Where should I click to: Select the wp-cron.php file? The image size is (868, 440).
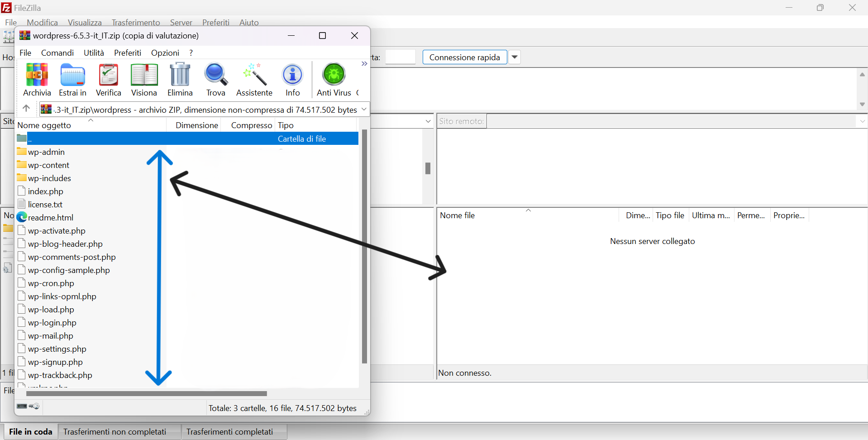[51, 283]
